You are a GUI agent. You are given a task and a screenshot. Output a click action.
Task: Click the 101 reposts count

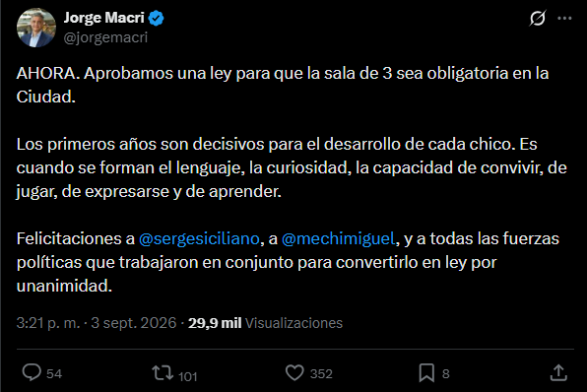(x=187, y=376)
